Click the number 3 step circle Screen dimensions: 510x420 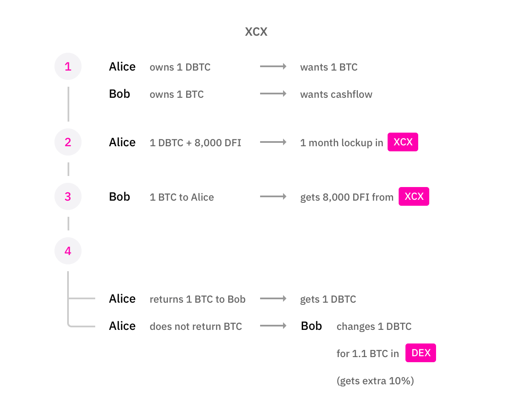68,196
